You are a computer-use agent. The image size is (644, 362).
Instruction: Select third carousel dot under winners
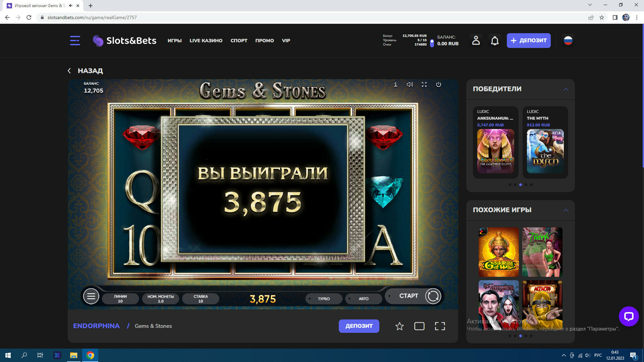[521, 185]
